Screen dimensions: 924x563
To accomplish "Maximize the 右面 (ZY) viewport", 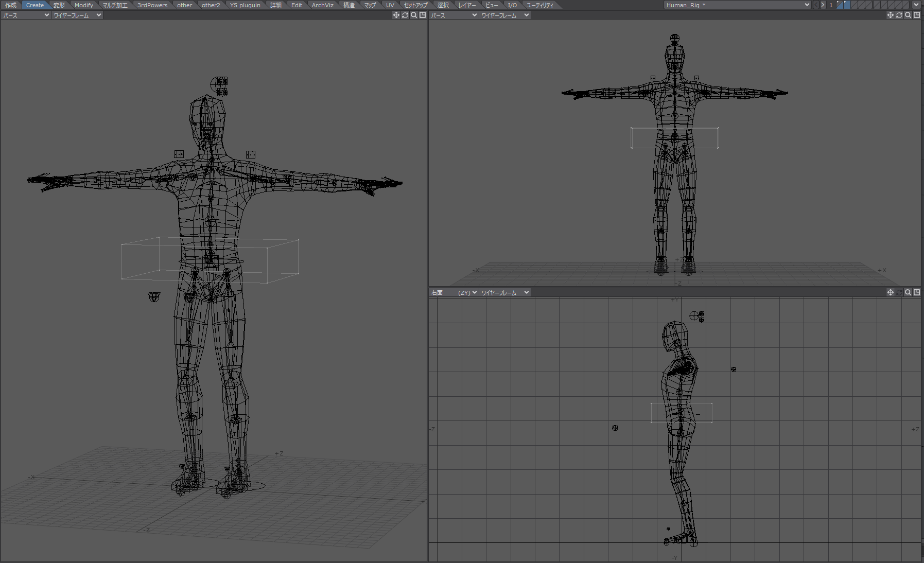I will pos(917,292).
